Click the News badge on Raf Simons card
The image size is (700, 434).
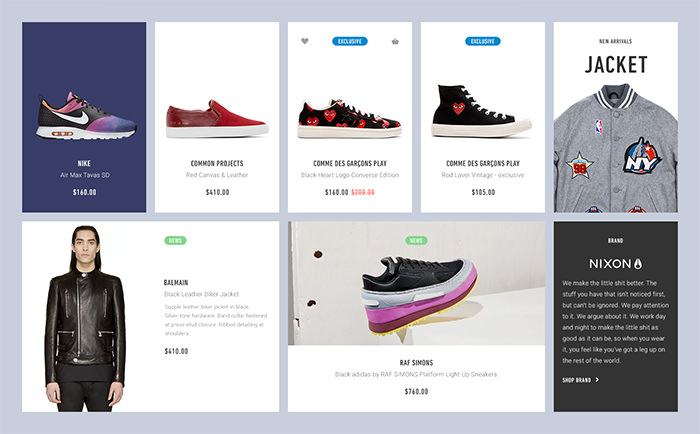(416, 240)
